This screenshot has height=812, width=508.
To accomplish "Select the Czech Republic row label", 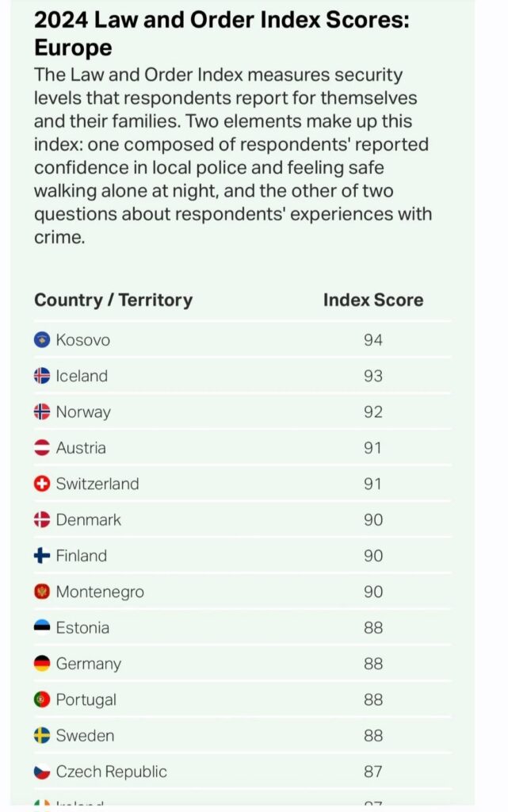I will (x=112, y=772).
